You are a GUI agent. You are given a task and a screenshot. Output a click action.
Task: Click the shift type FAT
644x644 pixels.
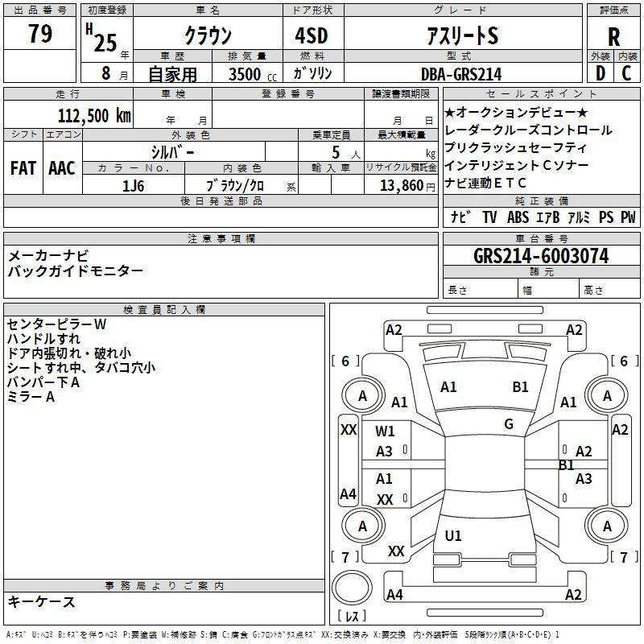(23, 168)
